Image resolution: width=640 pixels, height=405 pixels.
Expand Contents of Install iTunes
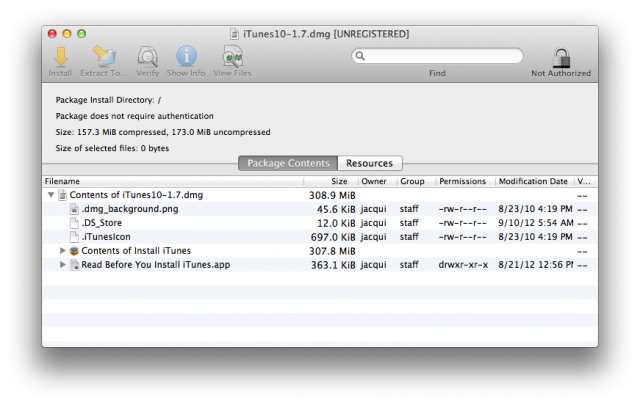point(62,250)
